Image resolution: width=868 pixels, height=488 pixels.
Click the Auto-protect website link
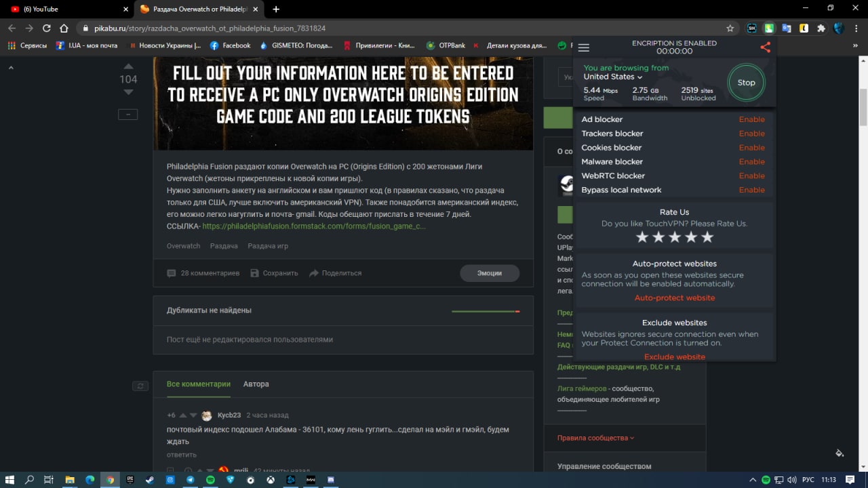pyautogui.click(x=674, y=298)
